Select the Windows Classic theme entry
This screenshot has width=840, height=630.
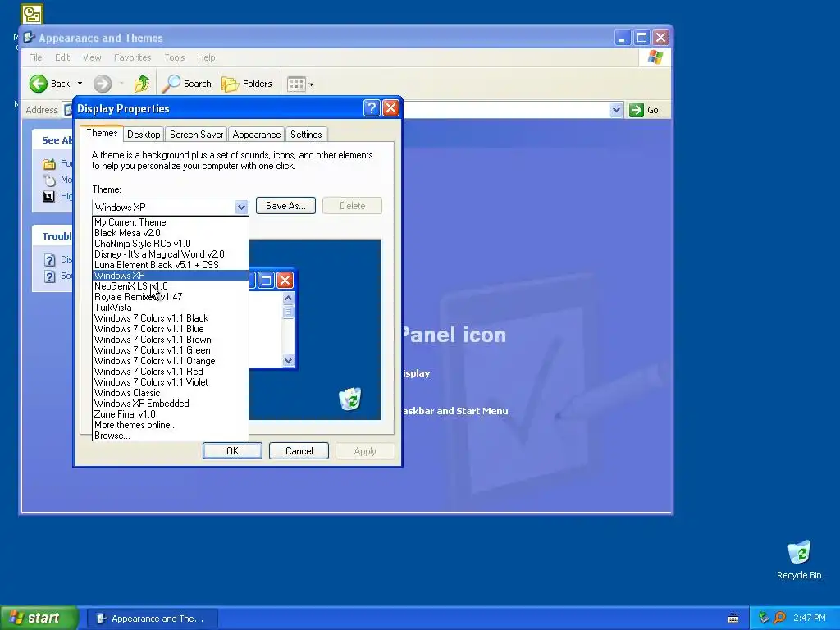pyautogui.click(x=171, y=393)
